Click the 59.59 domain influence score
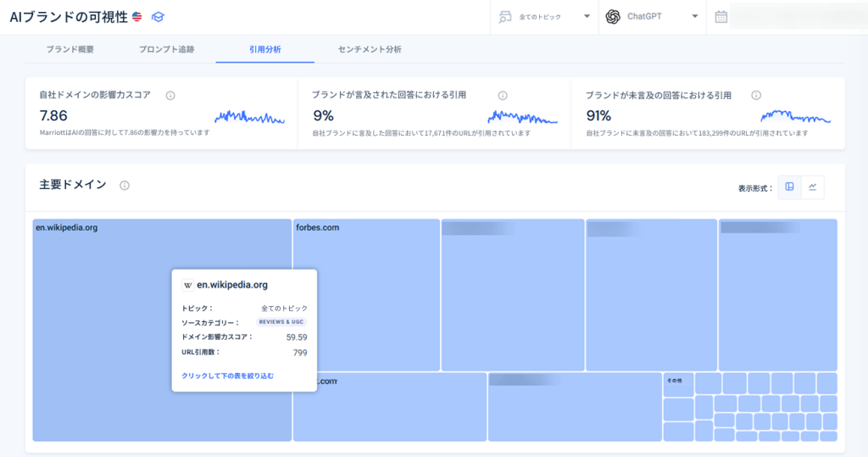The image size is (868, 457). coord(297,337)
